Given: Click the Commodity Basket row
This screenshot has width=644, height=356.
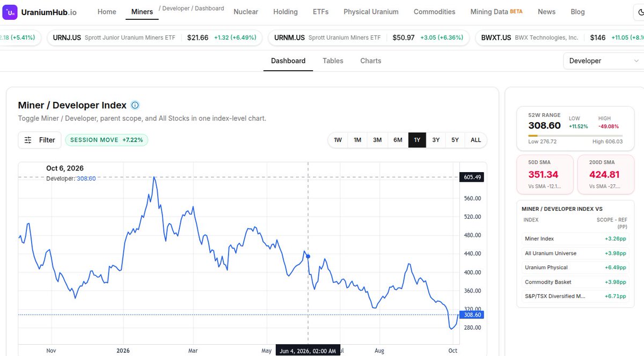Looking at the screenshot, I should pyautogui.click(x=575, y=282).
